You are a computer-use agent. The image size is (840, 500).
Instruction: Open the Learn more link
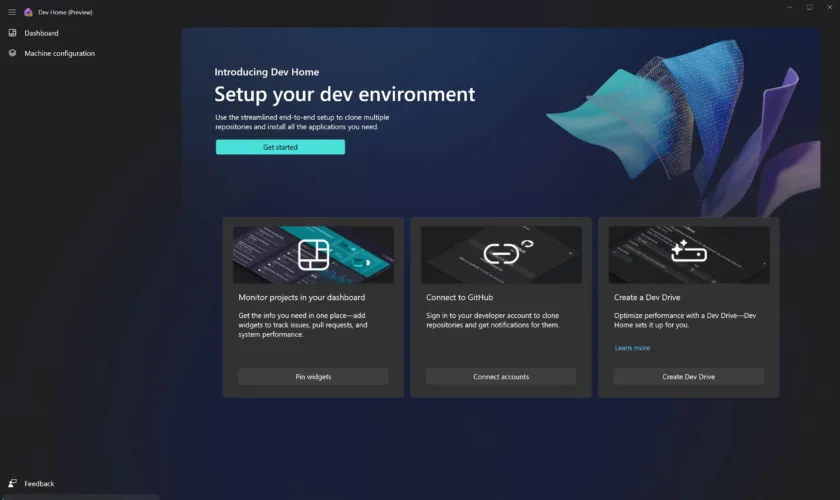click(632, 348)
